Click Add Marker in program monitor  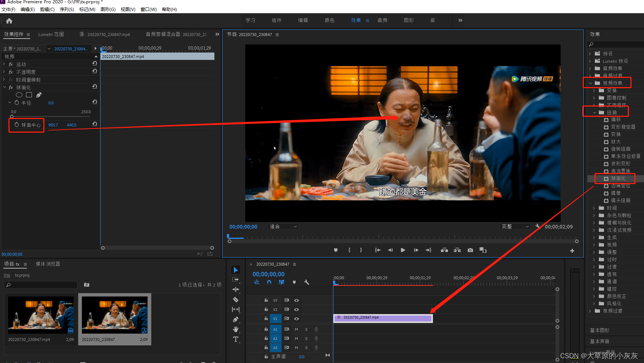336,250
